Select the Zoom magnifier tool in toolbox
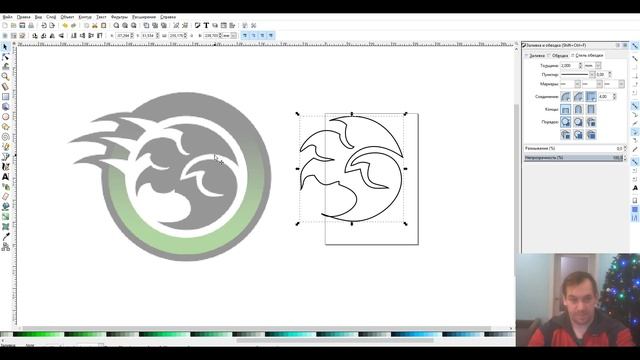Image resolution: width=640 pixels, height=360 pixels. point(5,77)
